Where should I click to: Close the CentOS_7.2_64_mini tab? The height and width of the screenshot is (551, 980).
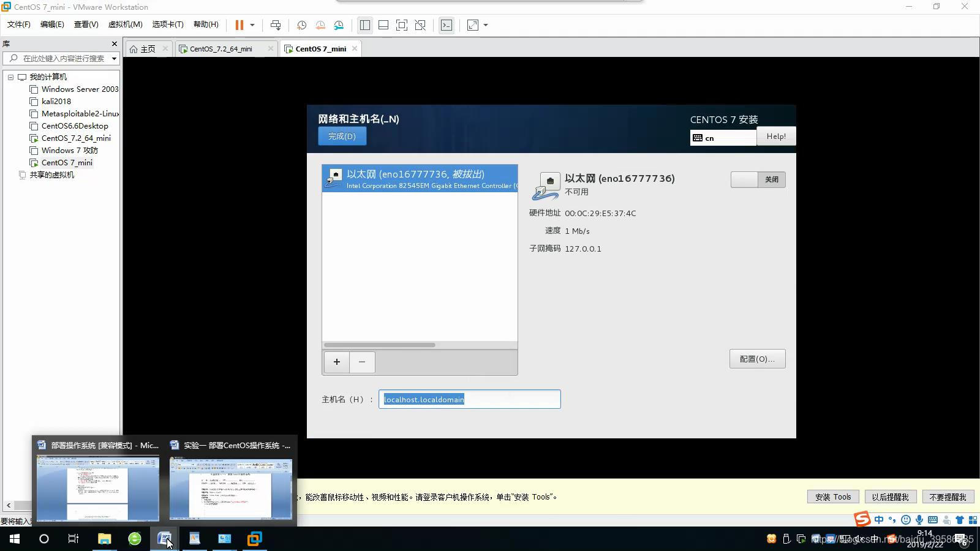(271, 48)
